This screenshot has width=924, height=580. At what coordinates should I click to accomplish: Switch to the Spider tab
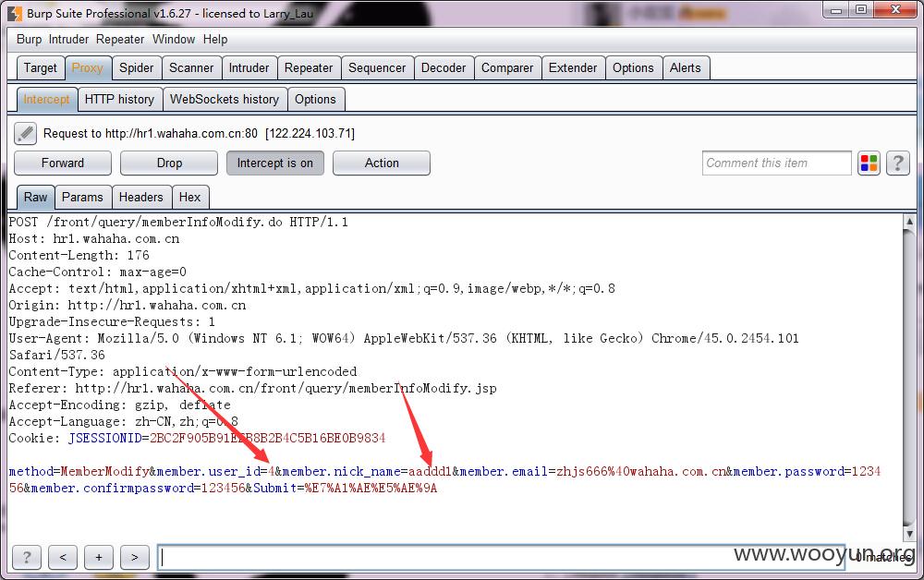136,68
